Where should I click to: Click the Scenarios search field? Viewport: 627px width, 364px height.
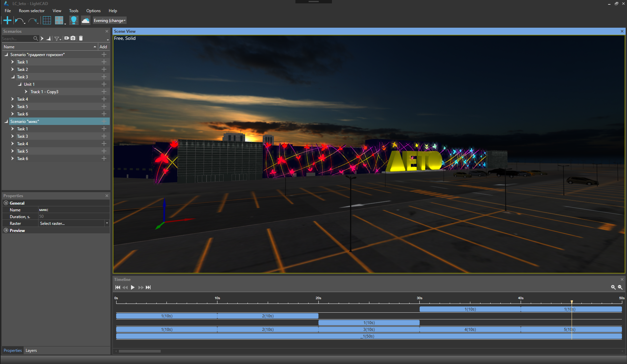[17, 38]
